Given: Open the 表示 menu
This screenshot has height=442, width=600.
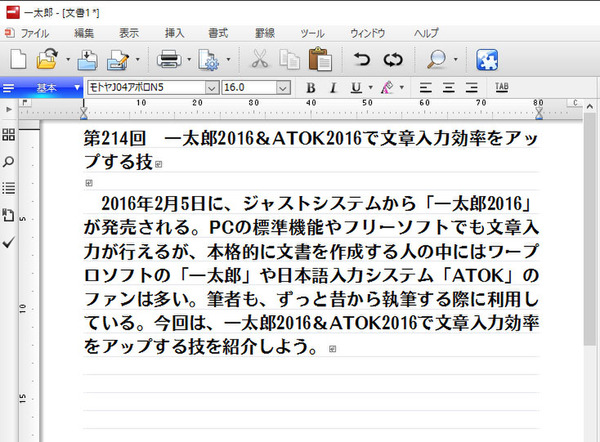Looking at the screenshot, I should click(x=129, y=33).
